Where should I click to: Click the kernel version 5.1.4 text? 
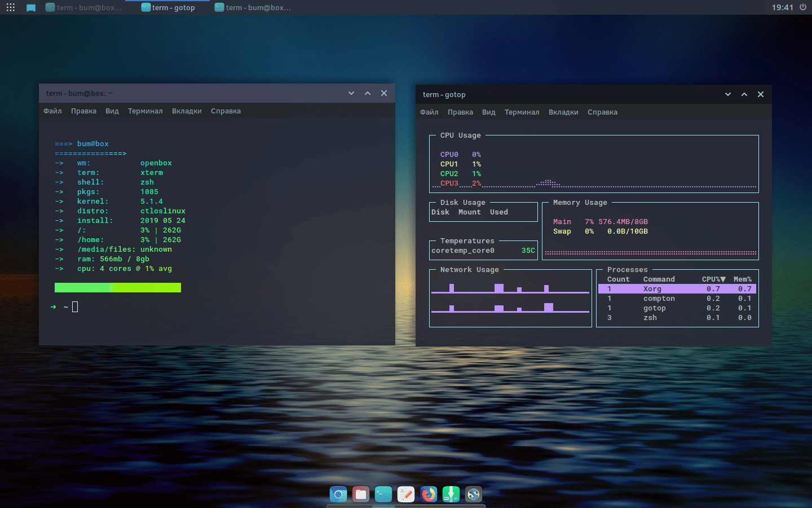tap(152, 202)
